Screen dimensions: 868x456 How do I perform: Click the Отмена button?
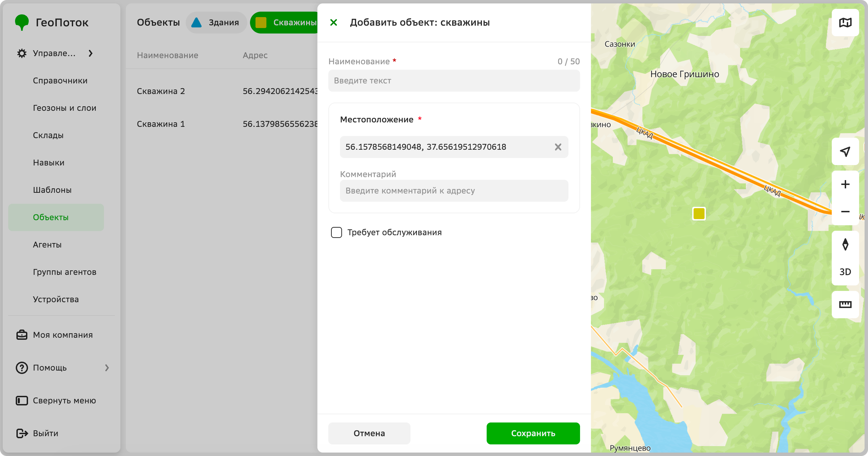369,433
